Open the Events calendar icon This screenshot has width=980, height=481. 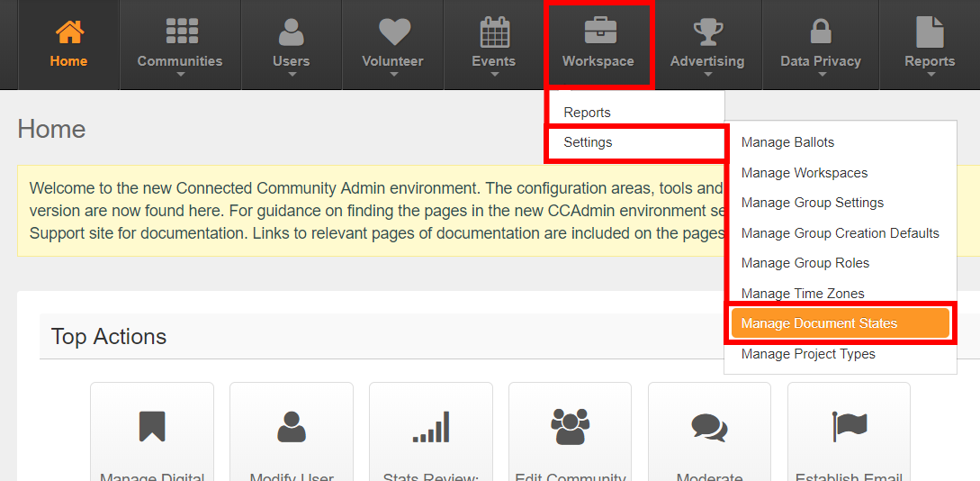pos(494,32)
